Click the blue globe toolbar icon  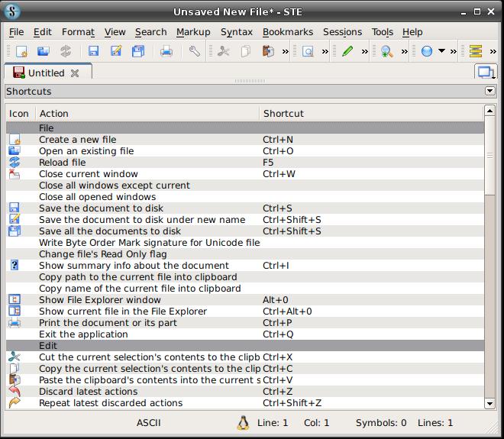pos(427,51)
